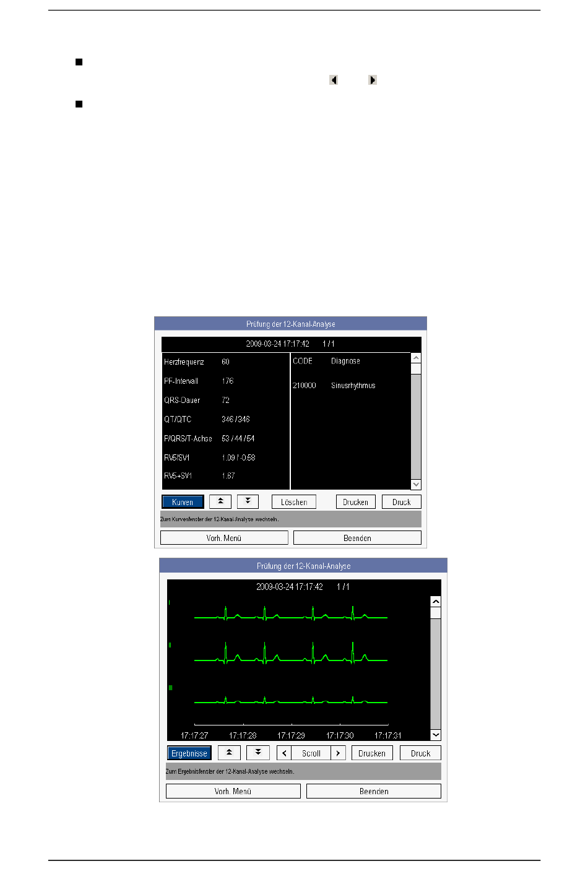Click P/QRS/T-Achse row

tap(210, 438)
